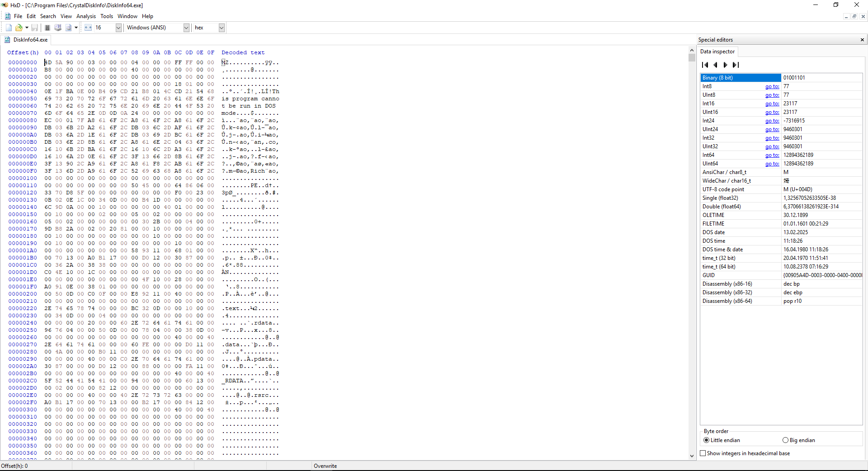Click the Overwrite mode status bar entry
The width and height of the screenshot is (868, 471).
tap(325, 466)
